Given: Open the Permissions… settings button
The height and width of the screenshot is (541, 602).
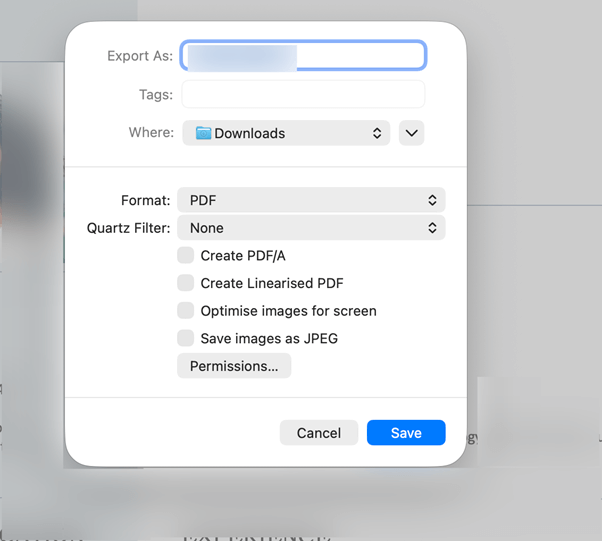Looking at the screenshot, I should click(x=234, y=366).
